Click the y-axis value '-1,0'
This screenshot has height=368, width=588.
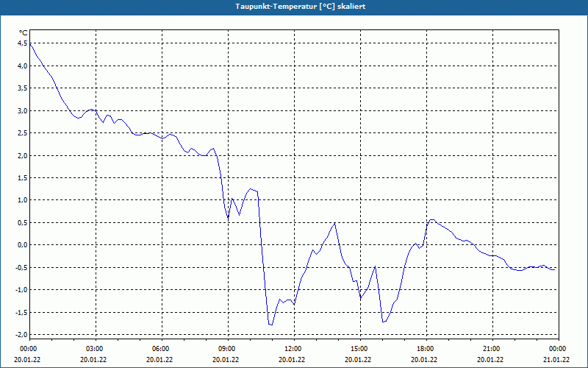tap(22, 290)
